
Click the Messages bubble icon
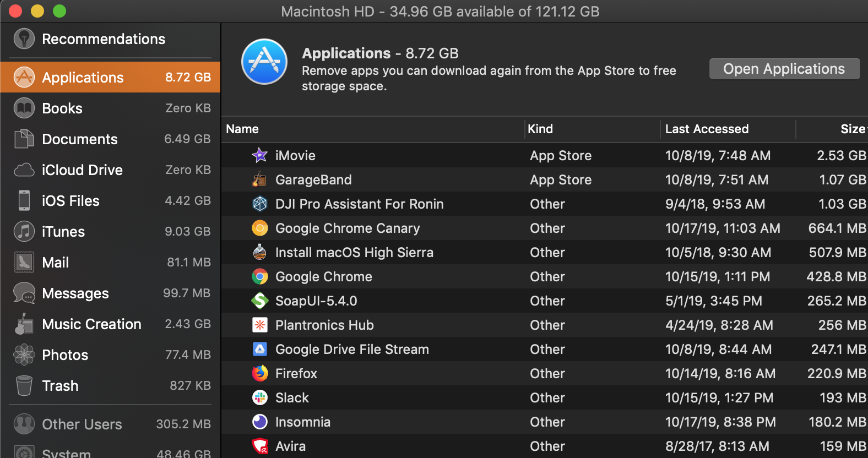(x=24, y=293)
